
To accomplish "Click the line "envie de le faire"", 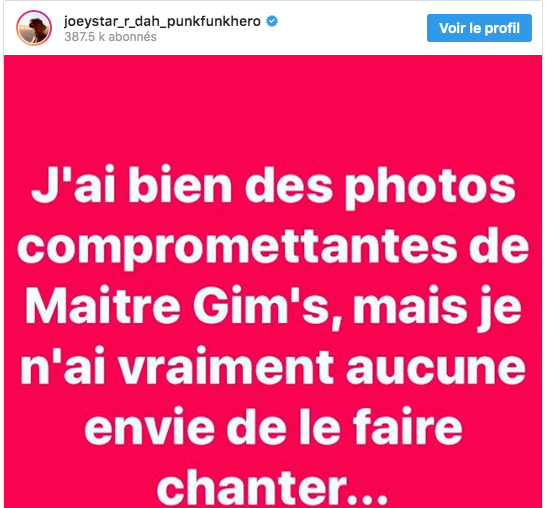I will [274, 426].
